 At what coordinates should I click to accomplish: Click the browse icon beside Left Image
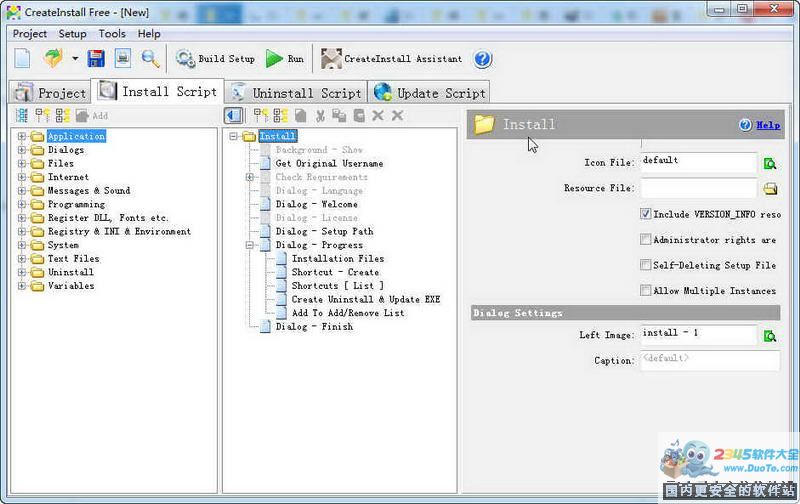tap(770, 336)
